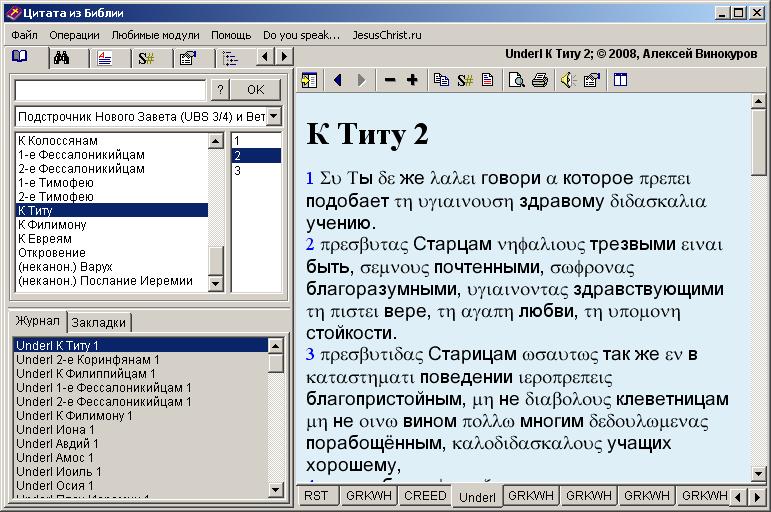Click the printer icon in the toolbar

coord(540,80)
